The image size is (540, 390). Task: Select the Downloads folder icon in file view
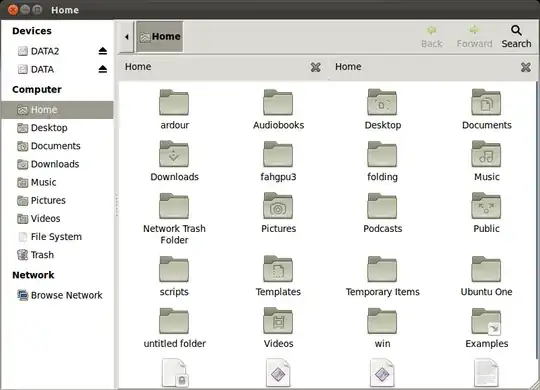click(x=174, y=154)
